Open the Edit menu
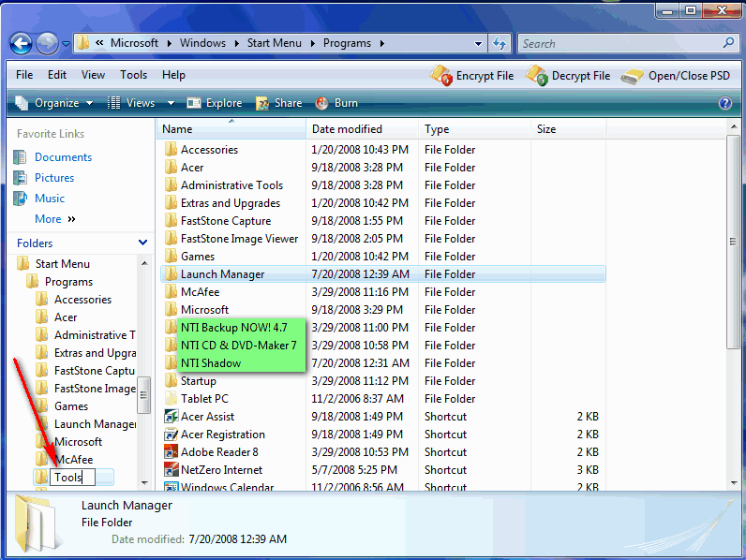This screenshot has width=746, height=560. (57, 75)
